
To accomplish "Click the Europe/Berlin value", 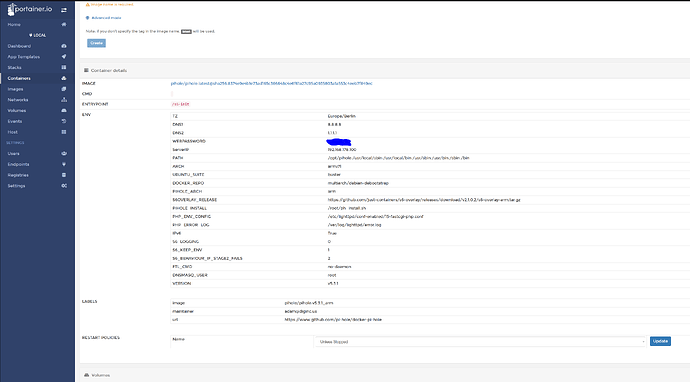I will coord(341,116).
